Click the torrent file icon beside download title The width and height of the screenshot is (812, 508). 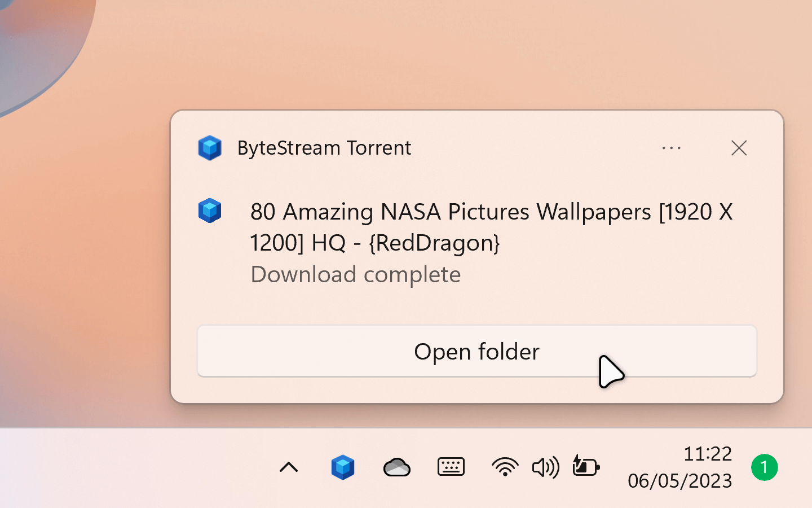[x=210, y=211]
